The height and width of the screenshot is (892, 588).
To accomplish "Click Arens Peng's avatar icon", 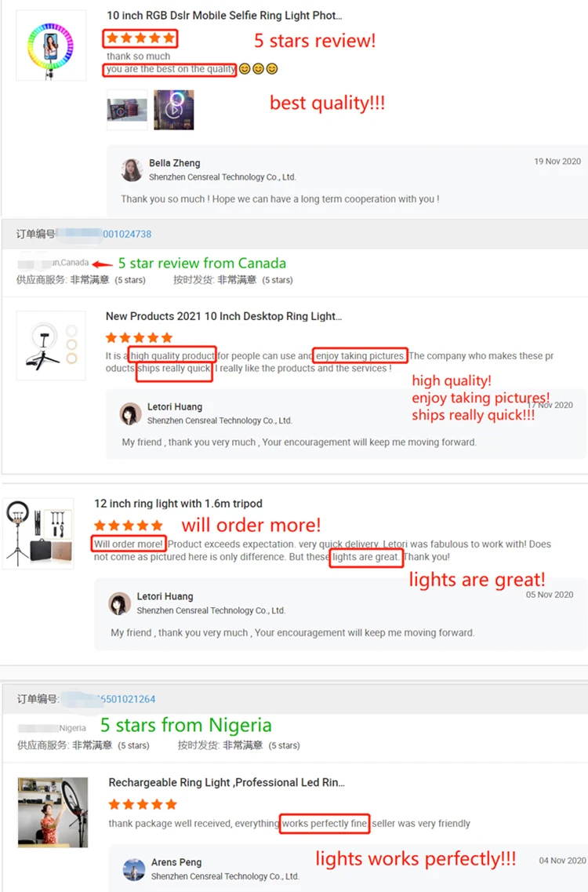I will 134,869.
